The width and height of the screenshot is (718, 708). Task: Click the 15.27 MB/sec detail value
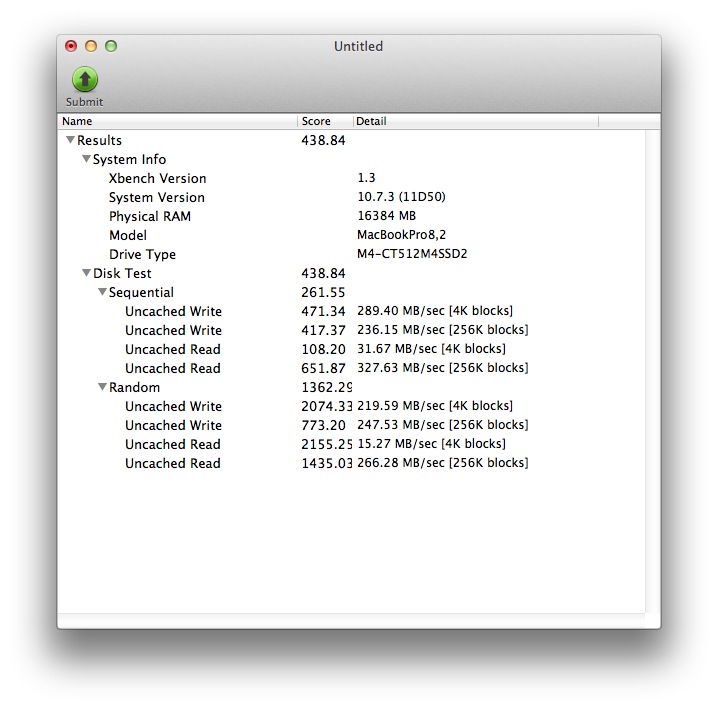[431, 444]
